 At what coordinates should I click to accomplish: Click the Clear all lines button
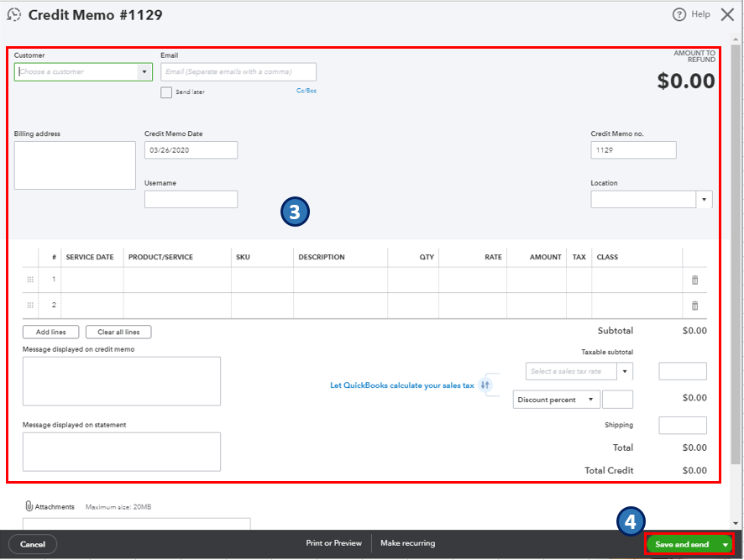118,332
